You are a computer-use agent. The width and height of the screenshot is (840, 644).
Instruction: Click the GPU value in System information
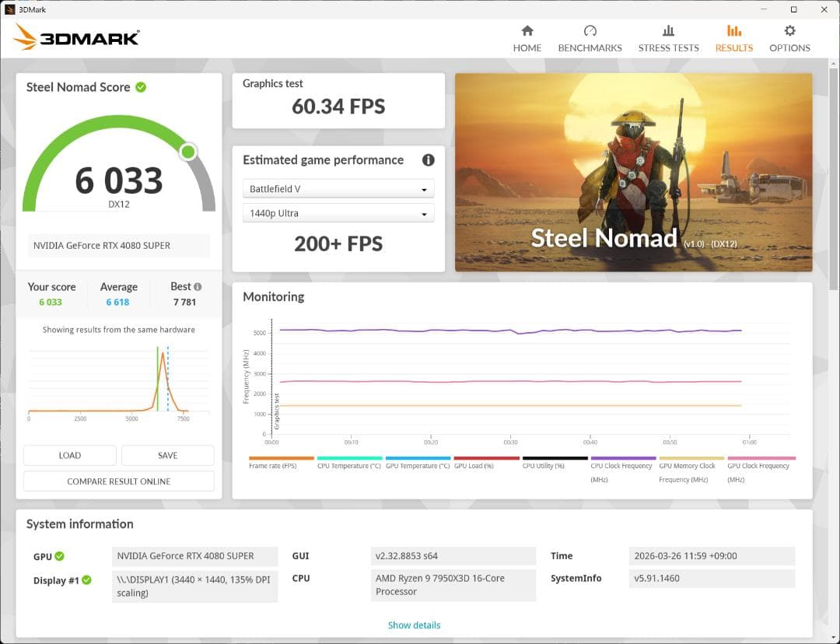pos(195,556)
